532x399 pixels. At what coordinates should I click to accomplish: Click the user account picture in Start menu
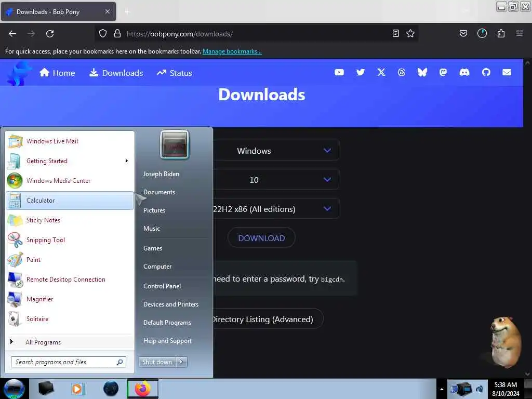coord(175,145)
